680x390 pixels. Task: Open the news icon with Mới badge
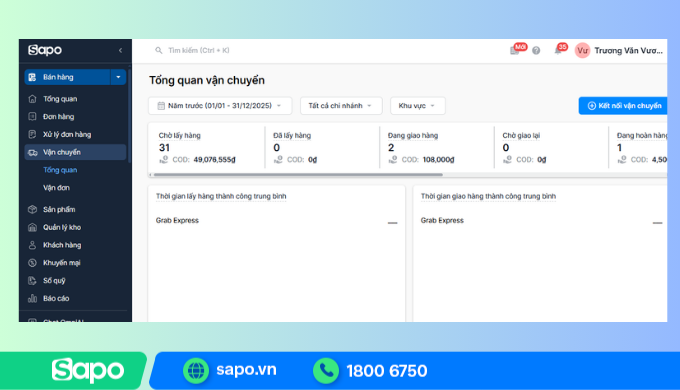515,51
